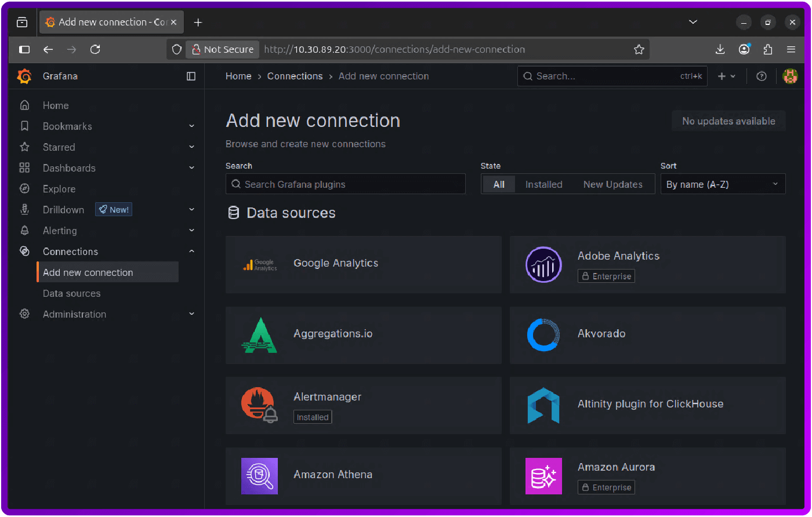
Task: Select Data sources in the sidebar
Action: pos(71,293)
